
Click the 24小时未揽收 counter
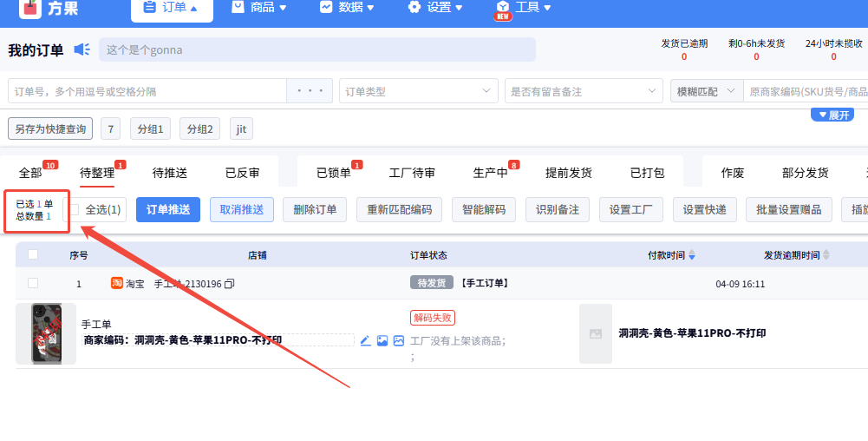pos(833,49)
